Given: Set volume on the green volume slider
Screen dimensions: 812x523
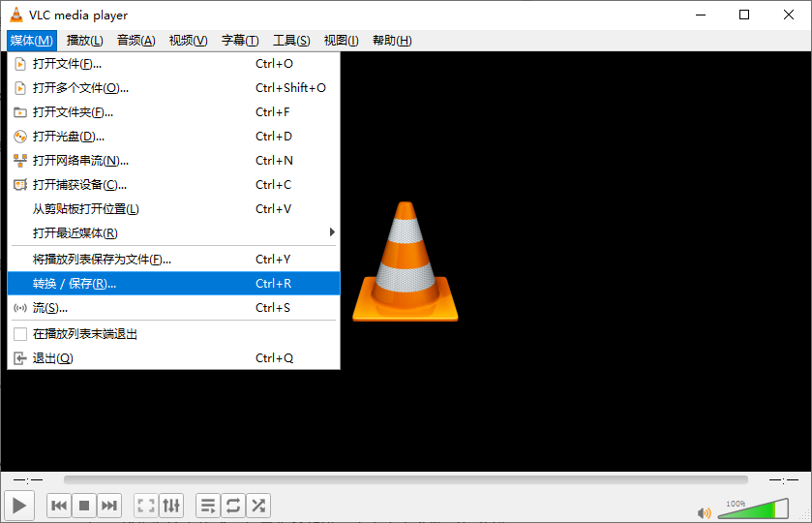Looking at the screenshot, I should coord(754,508).
